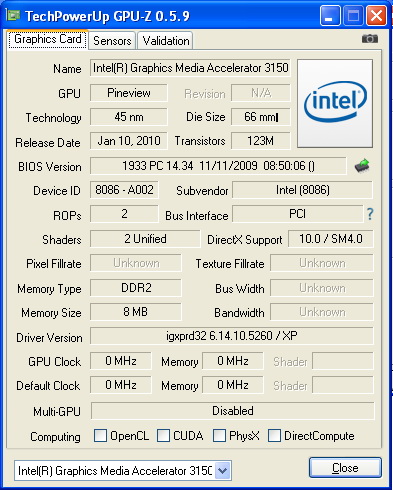Click the Computing label
This screenshot has width=393, height=490.
point(55,437)
